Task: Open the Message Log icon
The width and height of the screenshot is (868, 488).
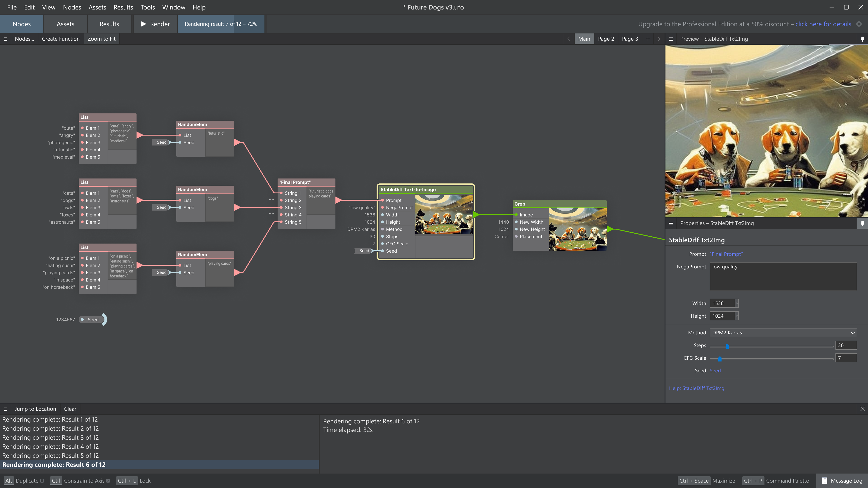Action: (824, 481)
